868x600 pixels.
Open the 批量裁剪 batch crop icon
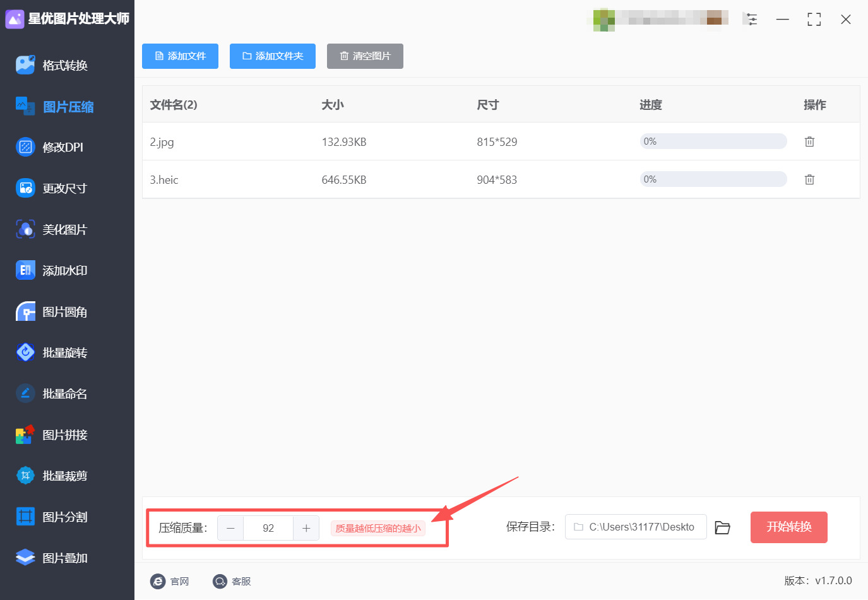(x=25, y=476)
